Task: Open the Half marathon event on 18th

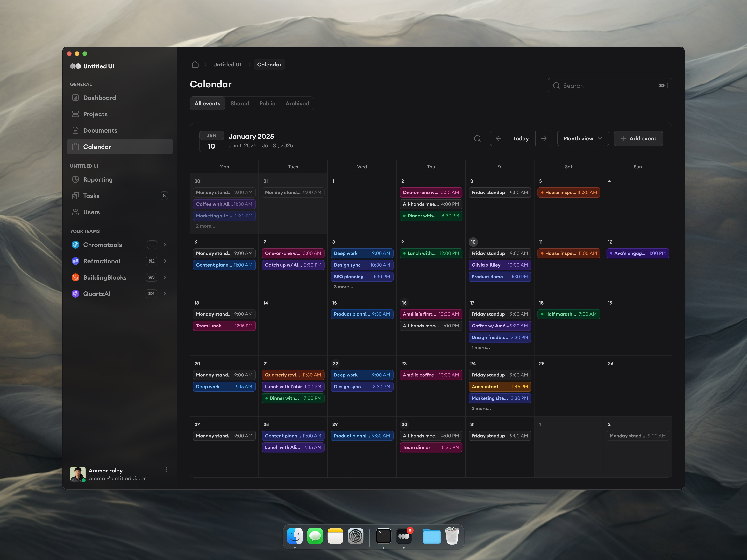Action: click(569, 314)
